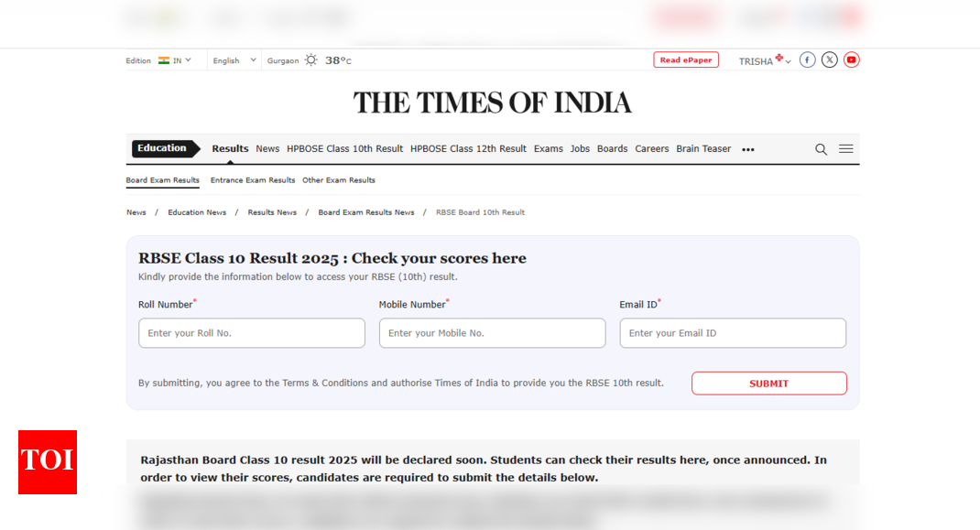The width and height of the screenshot is (980, 530).
Task: Open the Facebook icon in the header
Action: (x=807, y=59)
